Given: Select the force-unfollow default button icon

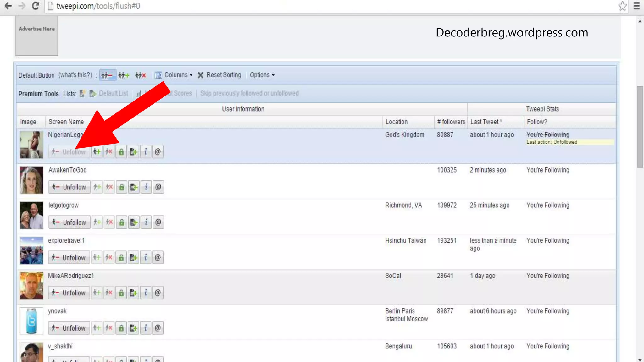Looking at the screenshot, I should (x=140, y=75).
